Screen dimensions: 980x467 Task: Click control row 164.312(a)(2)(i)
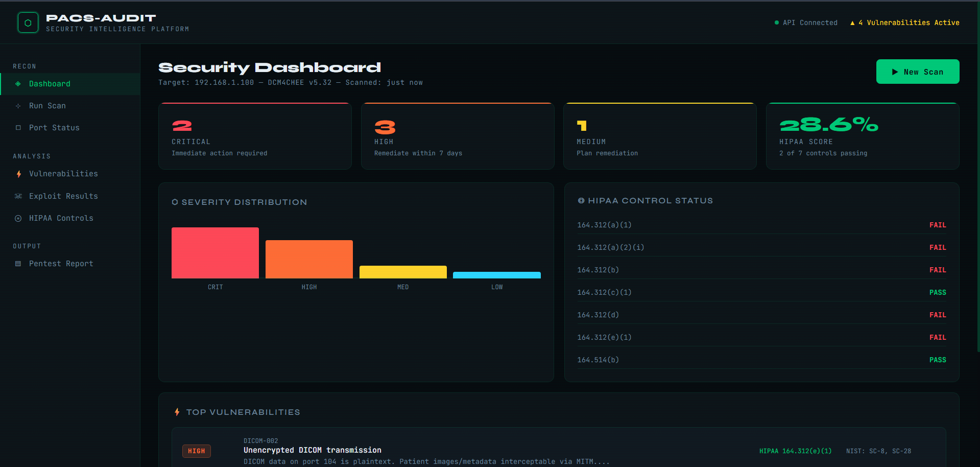pos(761,247)
